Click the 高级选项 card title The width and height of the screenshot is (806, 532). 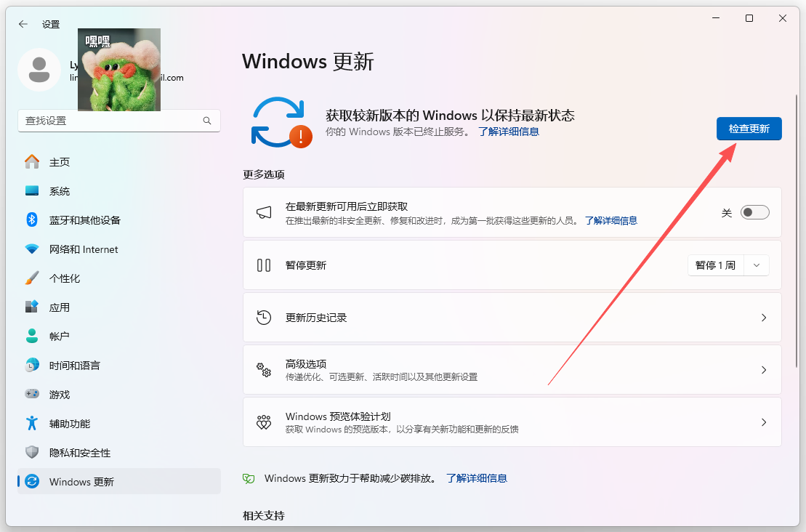(x=306, y=364)
